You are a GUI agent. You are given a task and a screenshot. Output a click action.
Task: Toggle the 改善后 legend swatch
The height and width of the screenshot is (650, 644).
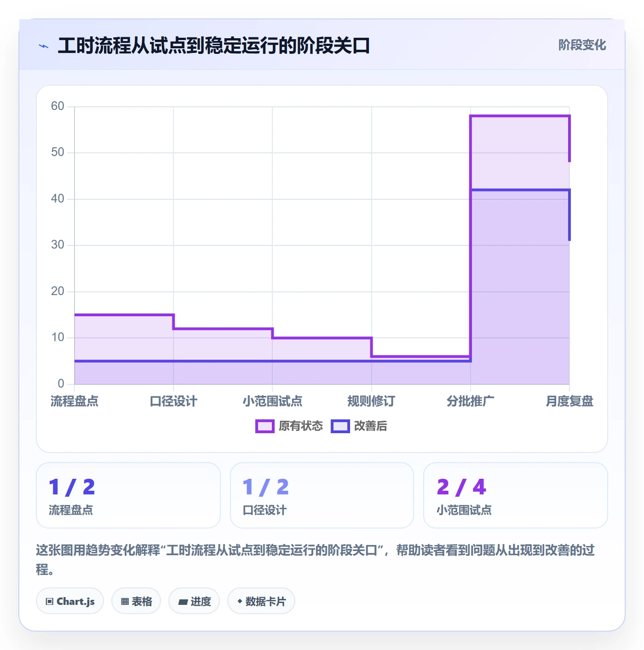(x=340, y=426)
